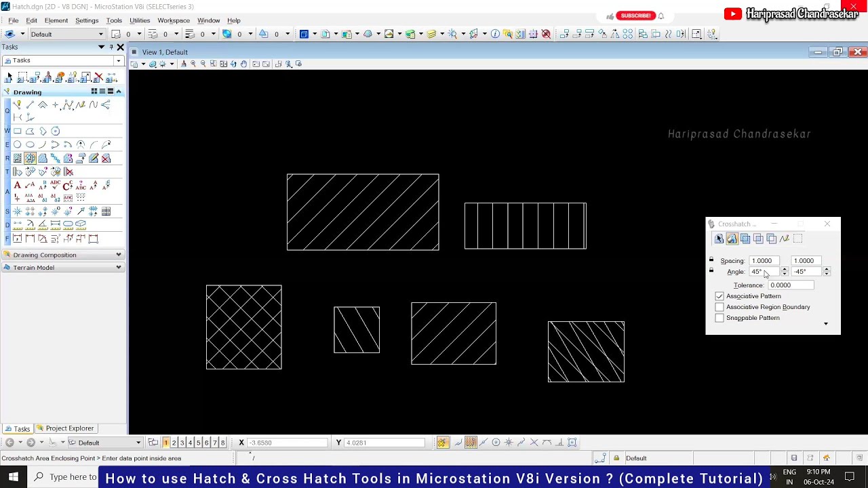Select the Delete Element red X tool
This screenshot has width=868, height=488.
tap(99, 77)
